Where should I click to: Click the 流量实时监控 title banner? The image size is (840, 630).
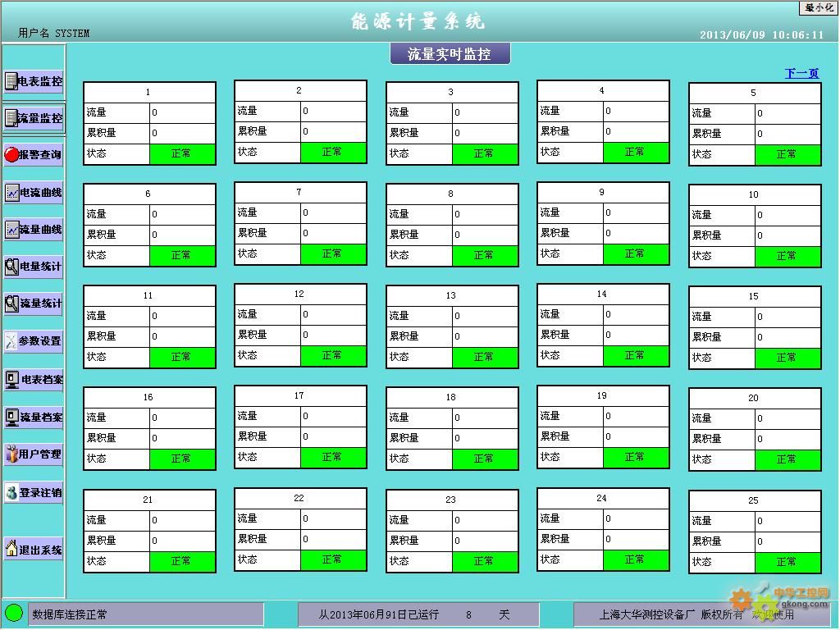[450, 54]
